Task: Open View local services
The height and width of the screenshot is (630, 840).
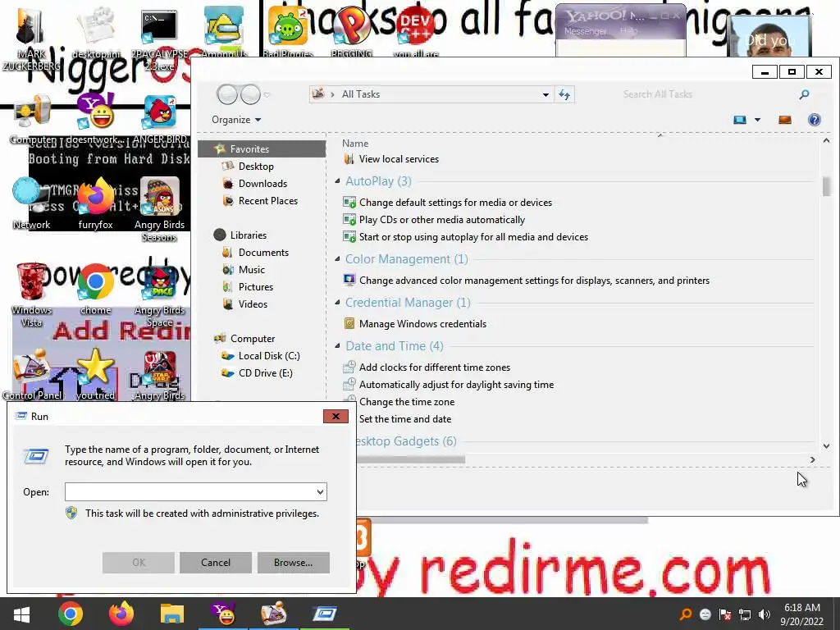Action: coord(399,159)
